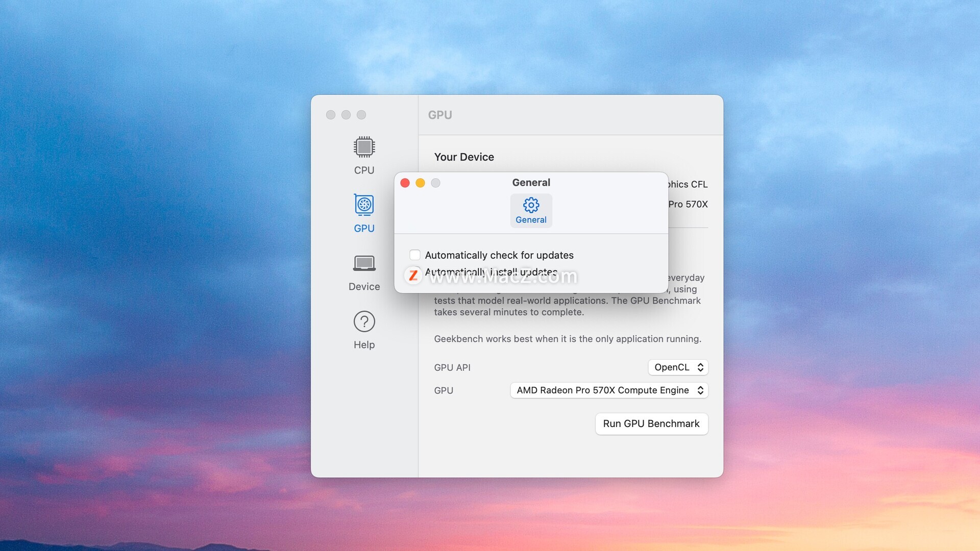
Task: Click the 'Geekbench works best' note text
Action: pos(568,339)
